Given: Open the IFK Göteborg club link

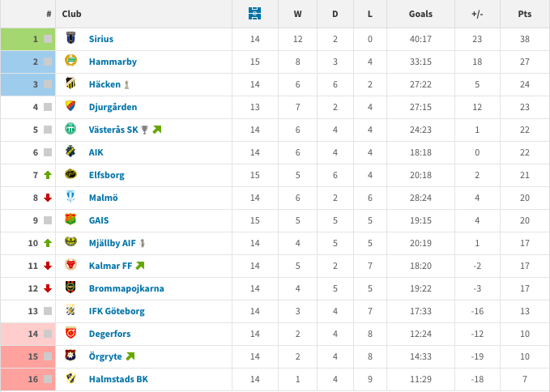Looking at the screenshot, I should tap(117, 311).
